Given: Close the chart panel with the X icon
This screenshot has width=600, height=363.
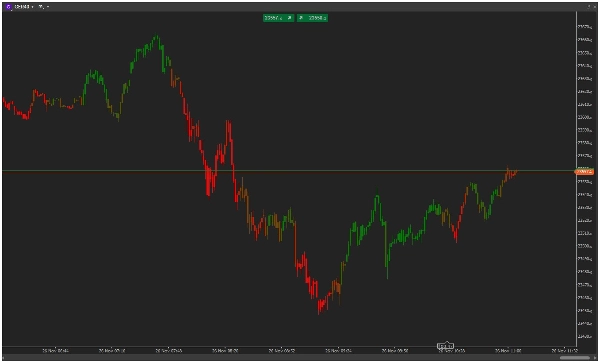Looking at the screenshot, I should pyautogui.click(x=595, y=7).
